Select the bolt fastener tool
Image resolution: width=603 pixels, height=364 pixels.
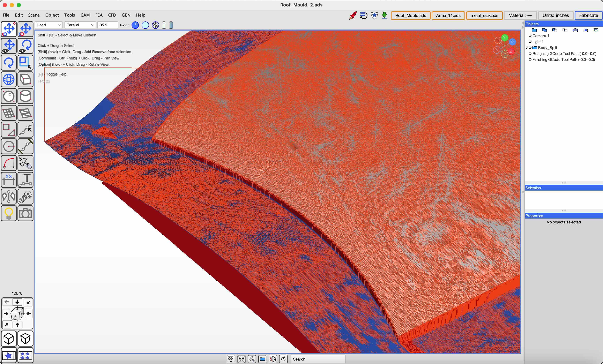(x=25, y=196)
